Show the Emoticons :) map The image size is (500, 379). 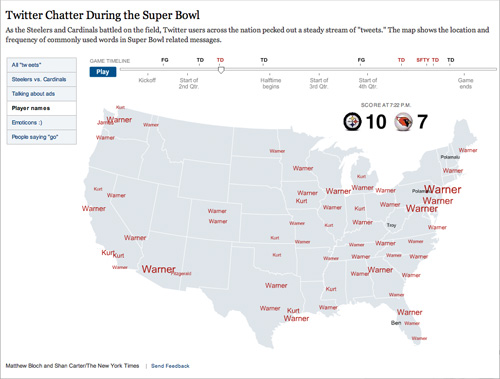click(x=42, y=123)
